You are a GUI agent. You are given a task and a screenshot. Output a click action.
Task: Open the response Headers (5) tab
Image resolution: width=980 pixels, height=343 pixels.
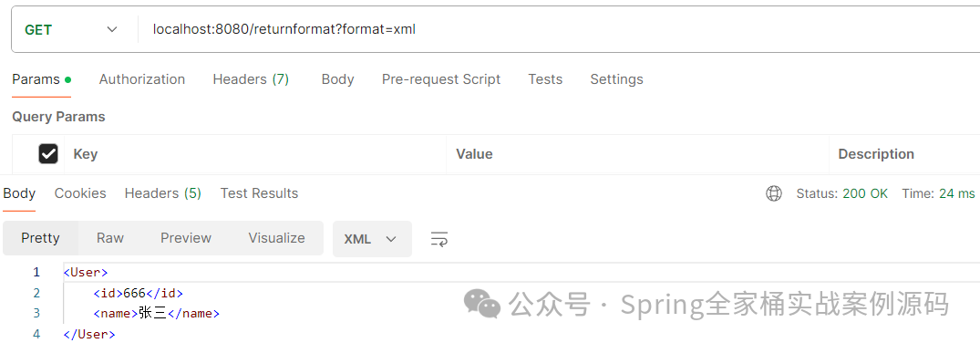pos(162,193)
